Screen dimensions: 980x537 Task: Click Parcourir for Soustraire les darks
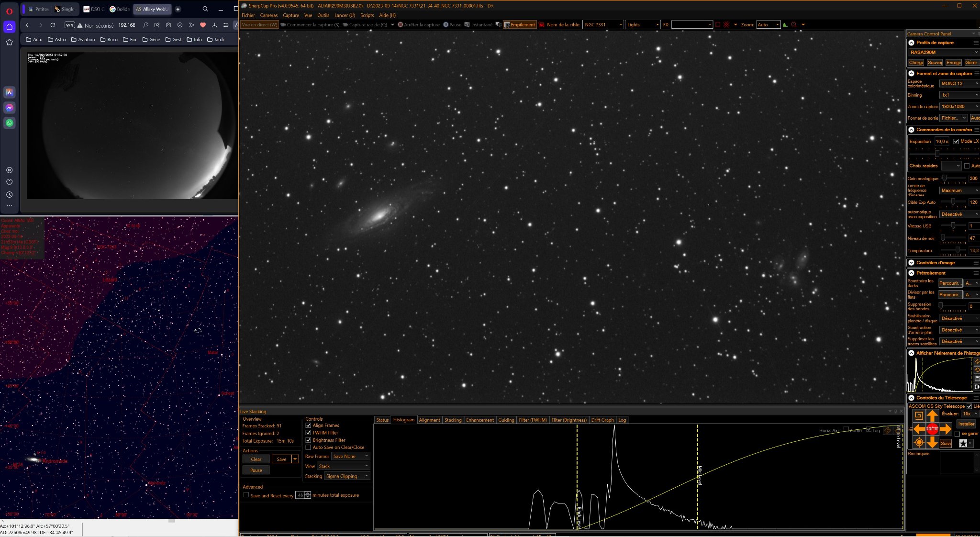(x=950, y=283)
